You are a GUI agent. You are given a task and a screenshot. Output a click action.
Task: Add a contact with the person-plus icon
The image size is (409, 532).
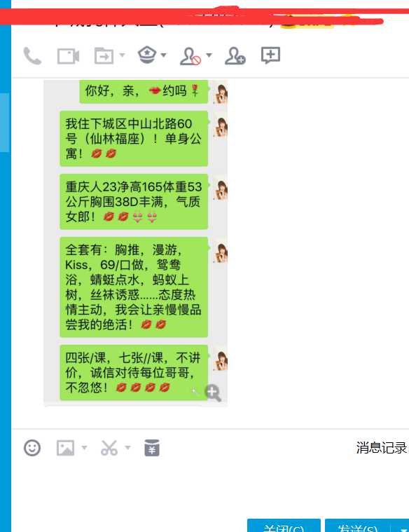235,56
